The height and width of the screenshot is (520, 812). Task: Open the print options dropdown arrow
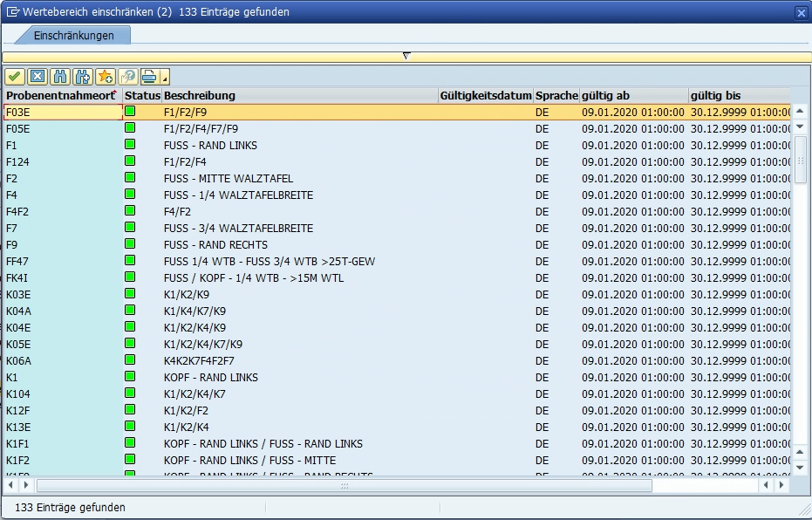point(164,78)
